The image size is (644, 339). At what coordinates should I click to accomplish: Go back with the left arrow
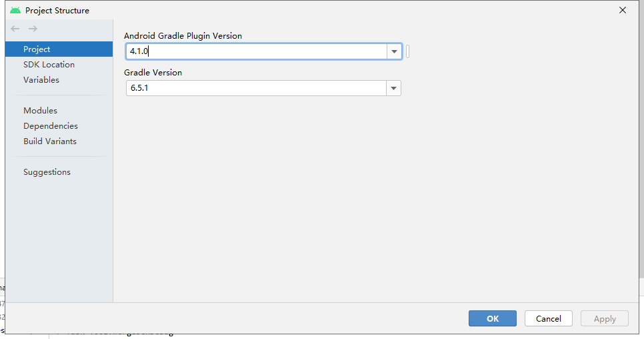click(x=15, y=29)
